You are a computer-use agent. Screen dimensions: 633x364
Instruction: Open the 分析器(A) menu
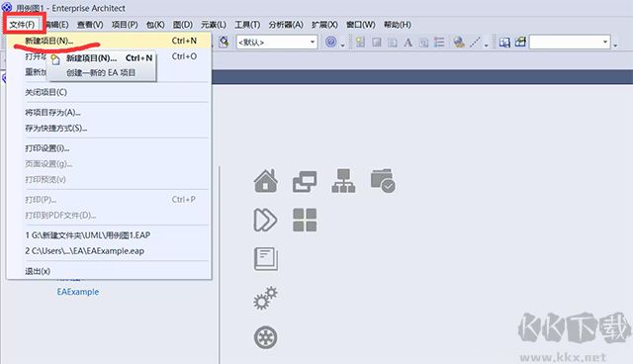coord(286,25)
